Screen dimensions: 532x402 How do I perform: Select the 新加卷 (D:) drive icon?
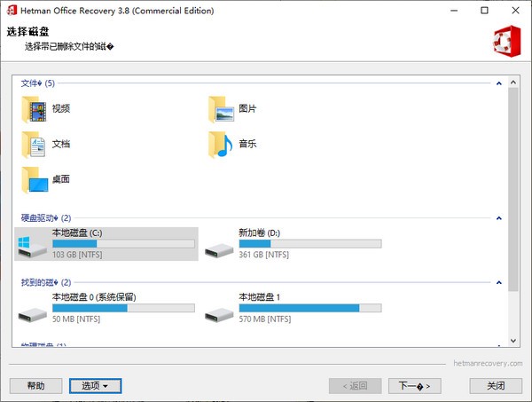pos(219,250)
